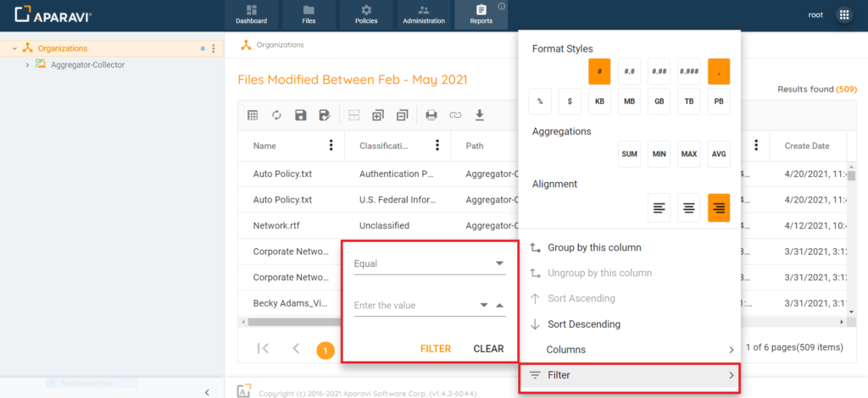This screenshot has width=868, height=398.
Task: Open Organizations three-dot options menu
Action: click(214, 48)
